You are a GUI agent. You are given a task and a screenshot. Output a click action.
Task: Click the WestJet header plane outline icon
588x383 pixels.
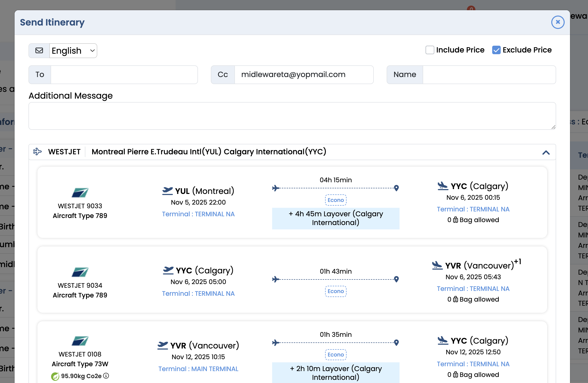click(37, 151)
